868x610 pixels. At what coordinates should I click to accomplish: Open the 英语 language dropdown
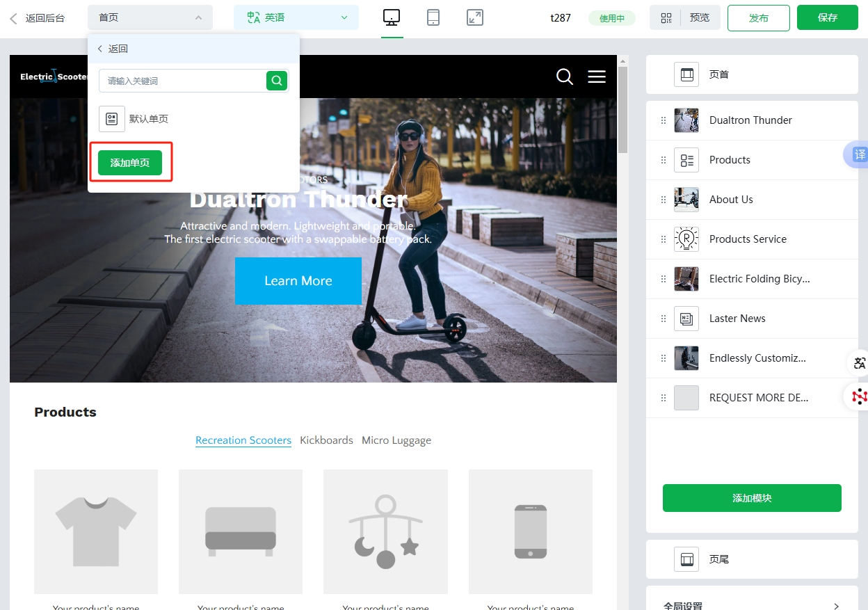click(296, 17)
